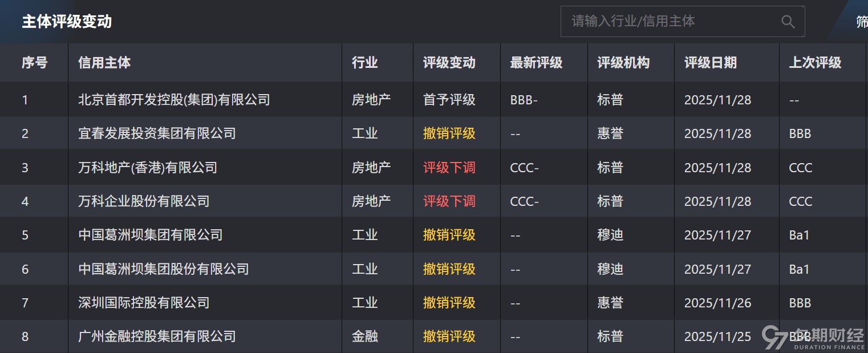Click 首予评级 status in row 1
This screenshot has height=353, width=868.
click(449, 100)
